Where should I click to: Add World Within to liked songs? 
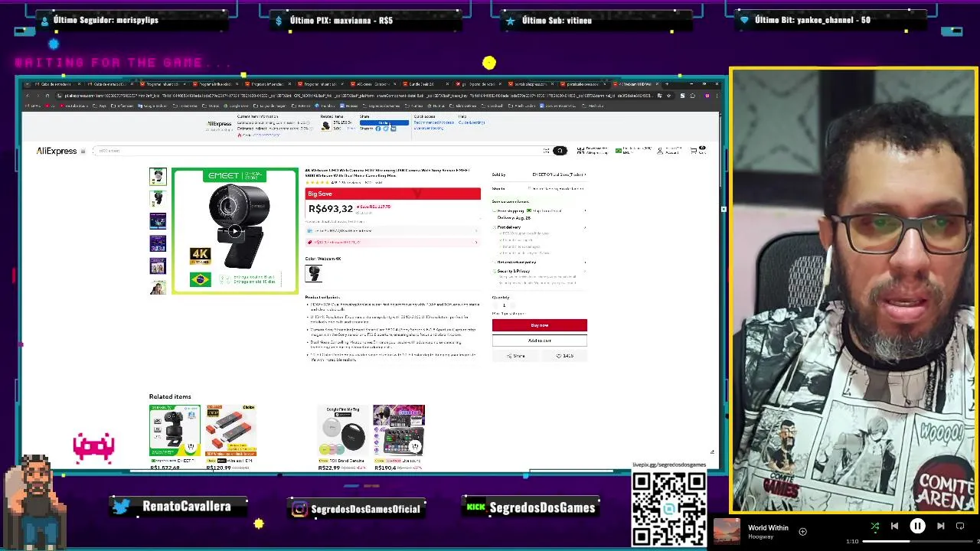[802, 531]
